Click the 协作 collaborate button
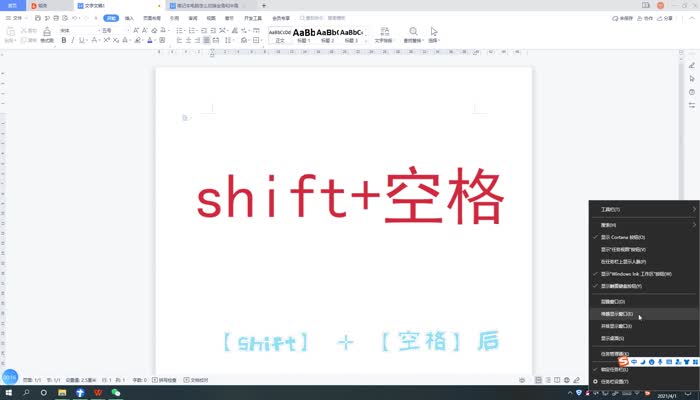This screenshot has height=400, width=700. coord(645,18)
